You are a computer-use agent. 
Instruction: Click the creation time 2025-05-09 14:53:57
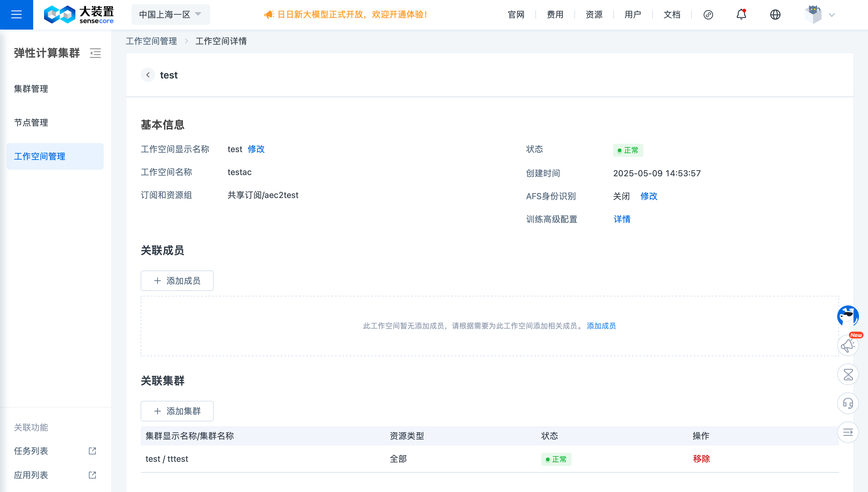[657, 173]
